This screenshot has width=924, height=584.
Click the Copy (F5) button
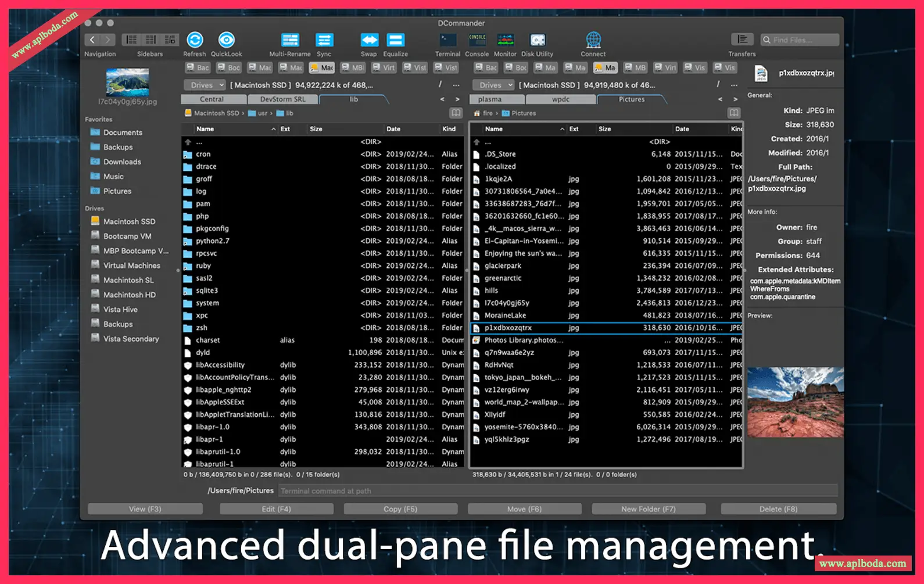click(x=400, y=509)
